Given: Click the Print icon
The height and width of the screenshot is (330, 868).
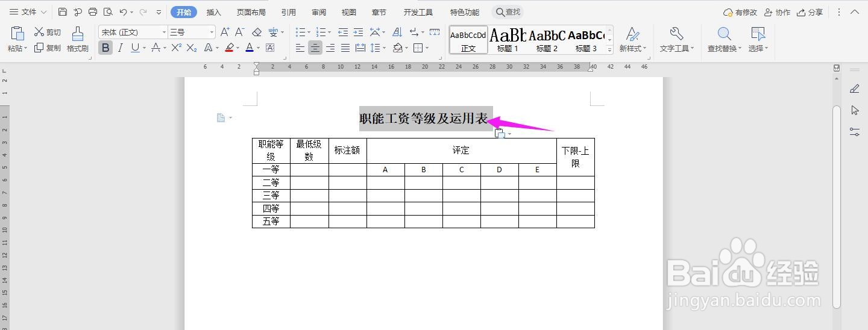Looking at the screenshot, I should click(x=93, y=12).
